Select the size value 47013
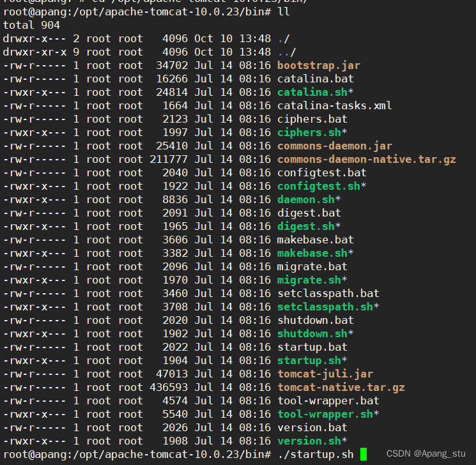The image size is (476, 465). tap(172, 374)
